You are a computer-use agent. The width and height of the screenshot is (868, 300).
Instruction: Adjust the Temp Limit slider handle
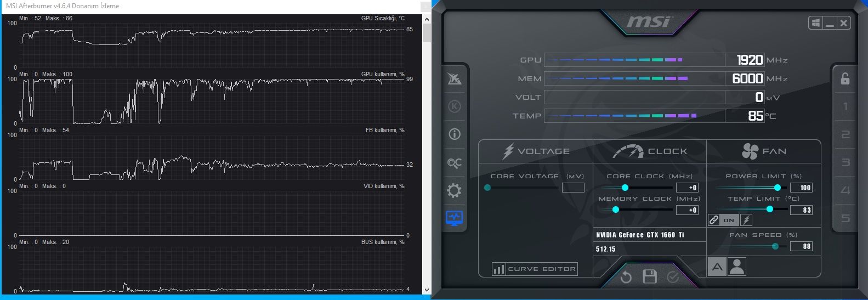point(770,209)
